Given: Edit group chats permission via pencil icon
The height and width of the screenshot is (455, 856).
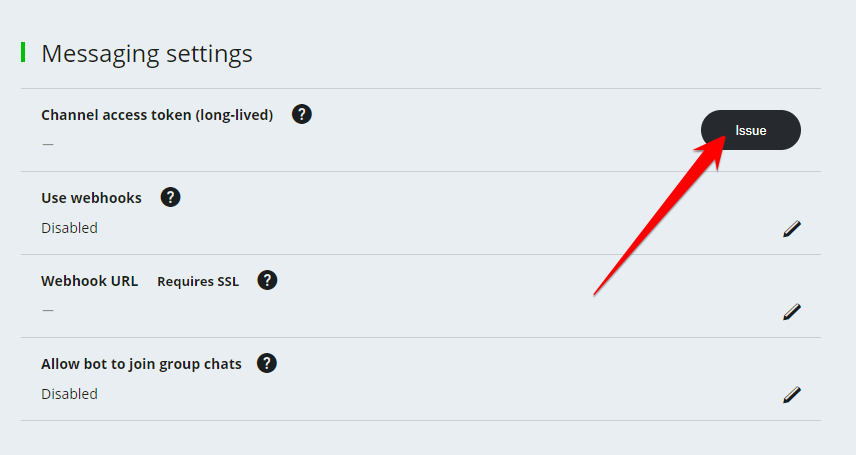Looking at the screenshot, I should click(x=792, y=395).
